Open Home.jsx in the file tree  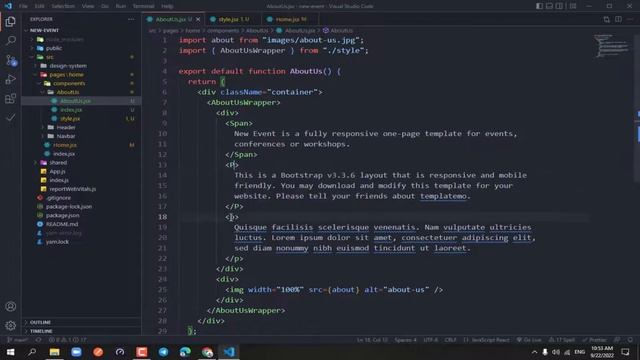click(x=64, y=145)
